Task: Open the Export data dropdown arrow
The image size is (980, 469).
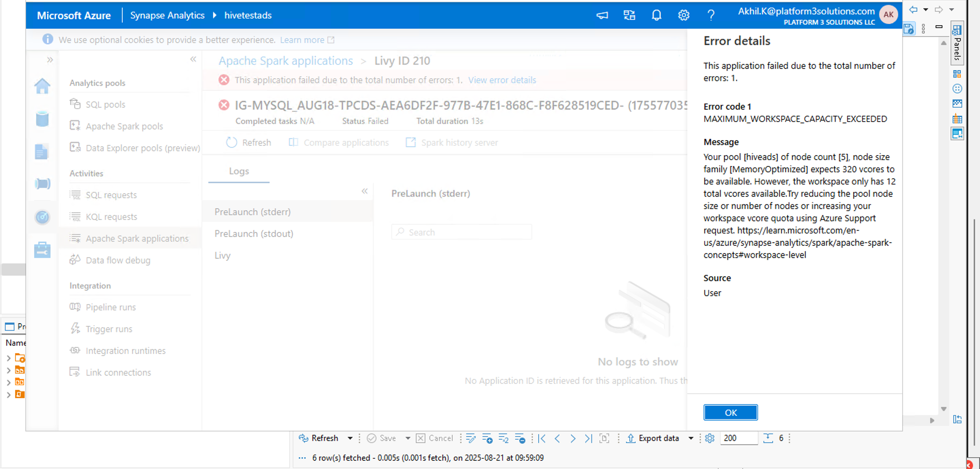Action: pyautogui.click(x=691, y=438)
